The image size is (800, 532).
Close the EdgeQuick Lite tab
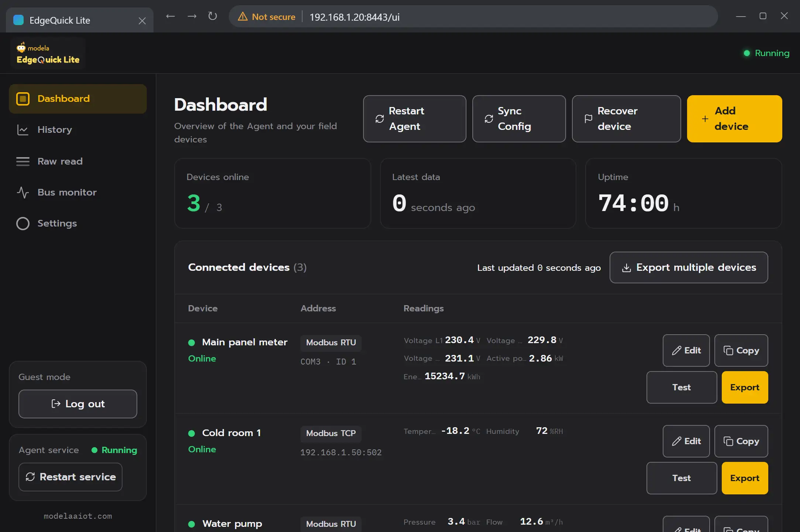tap(142, 21)
